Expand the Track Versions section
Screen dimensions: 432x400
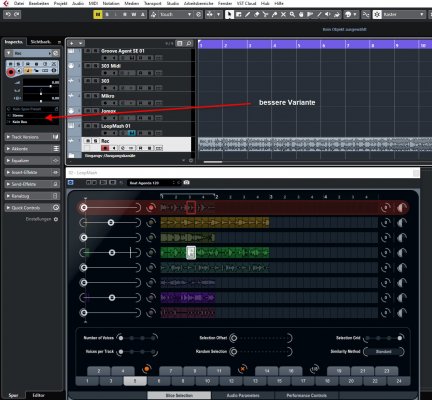33,137
